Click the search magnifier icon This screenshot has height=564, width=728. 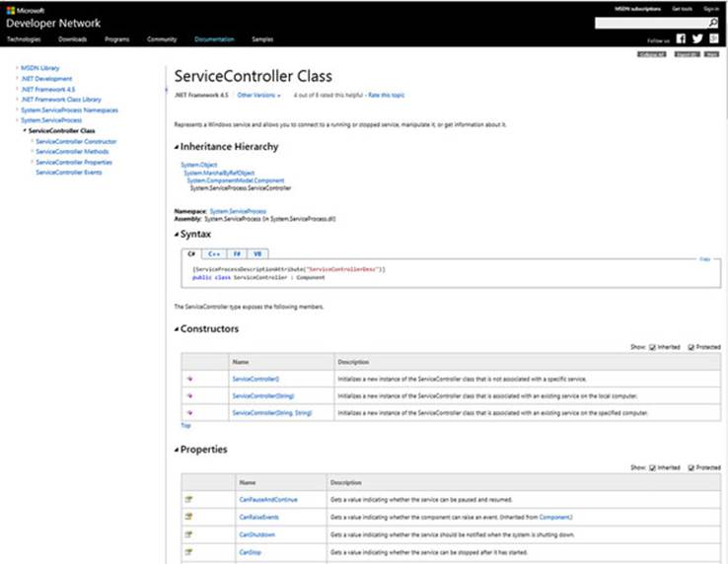click(x=712, y=23)
